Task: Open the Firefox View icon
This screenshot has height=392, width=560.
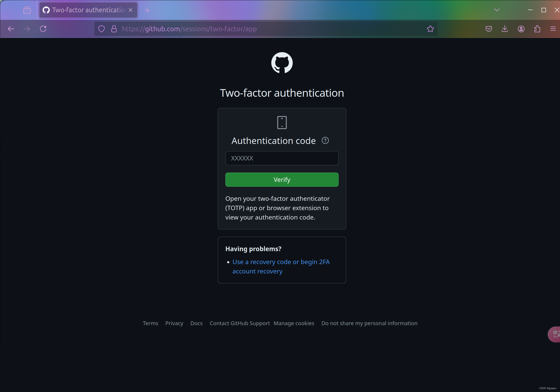Action: [x=27, y=10]
